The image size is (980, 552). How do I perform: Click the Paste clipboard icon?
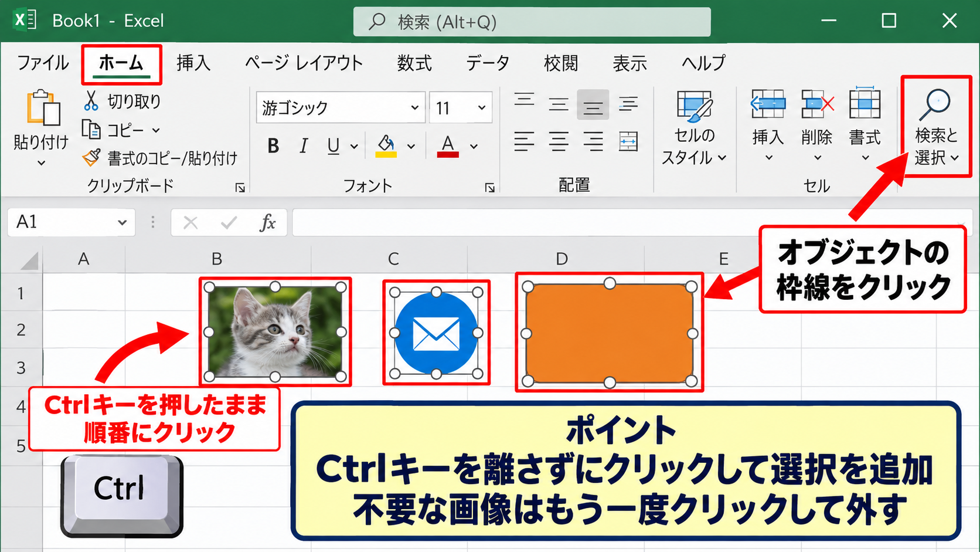point(43,108)
